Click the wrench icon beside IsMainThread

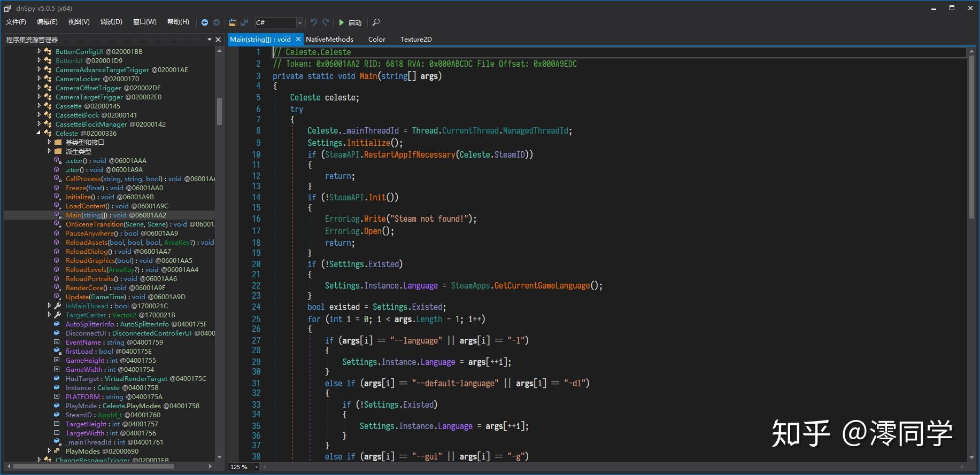click(58, 306)
